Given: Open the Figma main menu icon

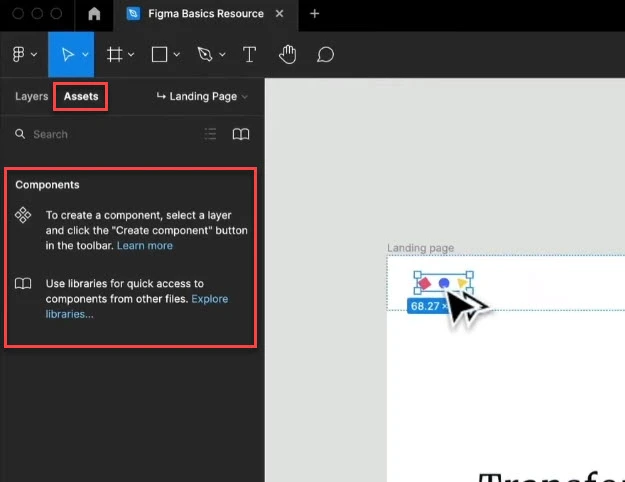Looking at the screenshot, I should pos(18,54).
